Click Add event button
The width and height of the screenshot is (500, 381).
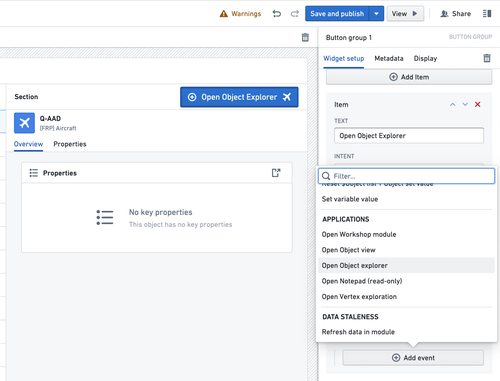tap(413, 358)
